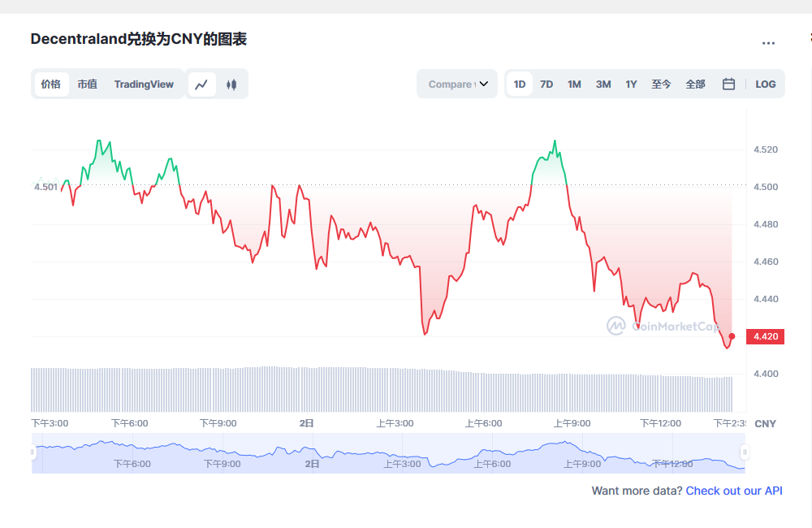
Task: Toggle LOG scale on chart
Action: pos(766,84)
